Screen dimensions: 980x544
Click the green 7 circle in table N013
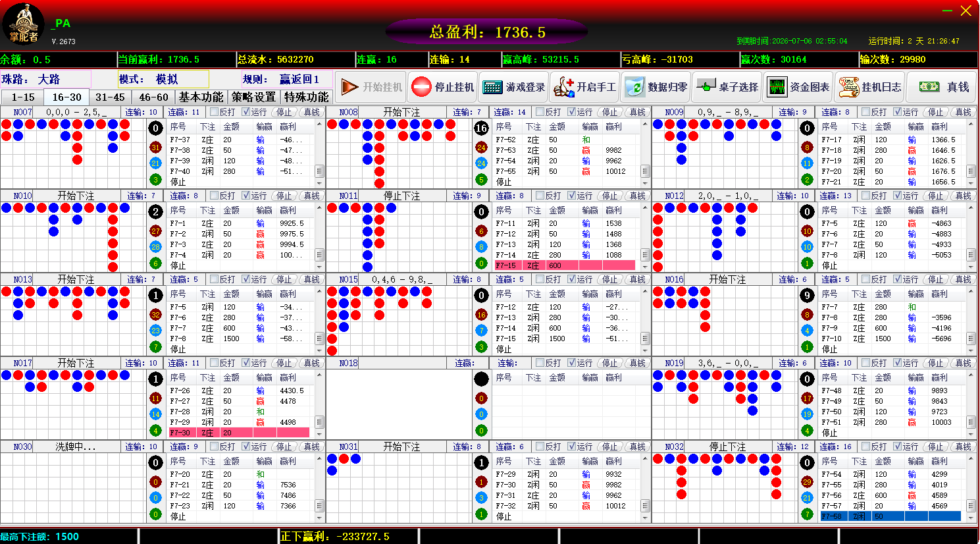(x=155, y=346)
